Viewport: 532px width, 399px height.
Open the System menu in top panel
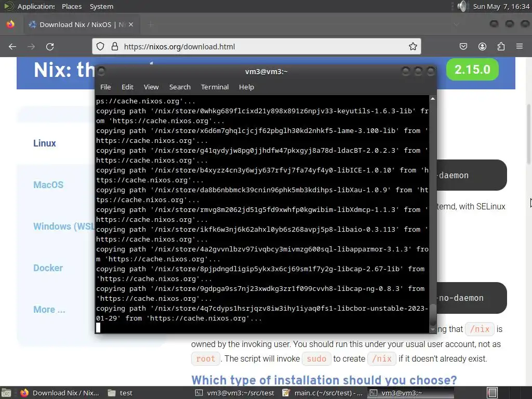101,6
